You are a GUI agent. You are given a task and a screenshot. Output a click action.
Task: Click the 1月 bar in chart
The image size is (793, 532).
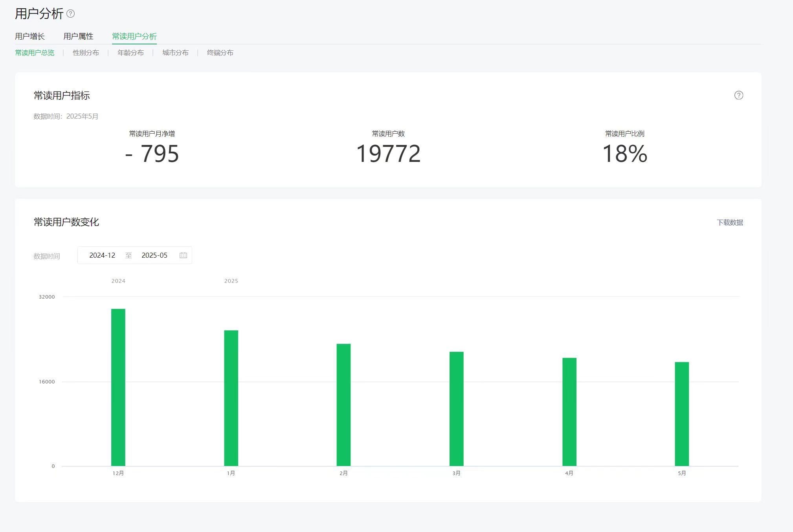[x=231, y=398]
